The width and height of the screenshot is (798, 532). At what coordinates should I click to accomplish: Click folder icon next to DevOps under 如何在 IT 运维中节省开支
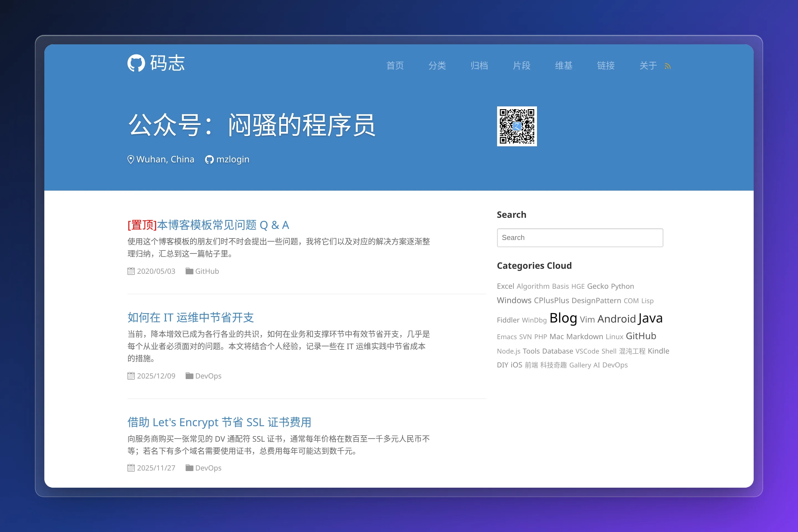(189, 376)
